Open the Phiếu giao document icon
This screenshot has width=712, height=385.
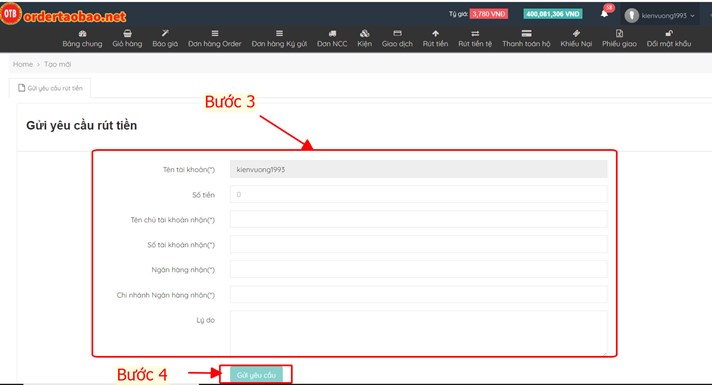coord(619,34)
